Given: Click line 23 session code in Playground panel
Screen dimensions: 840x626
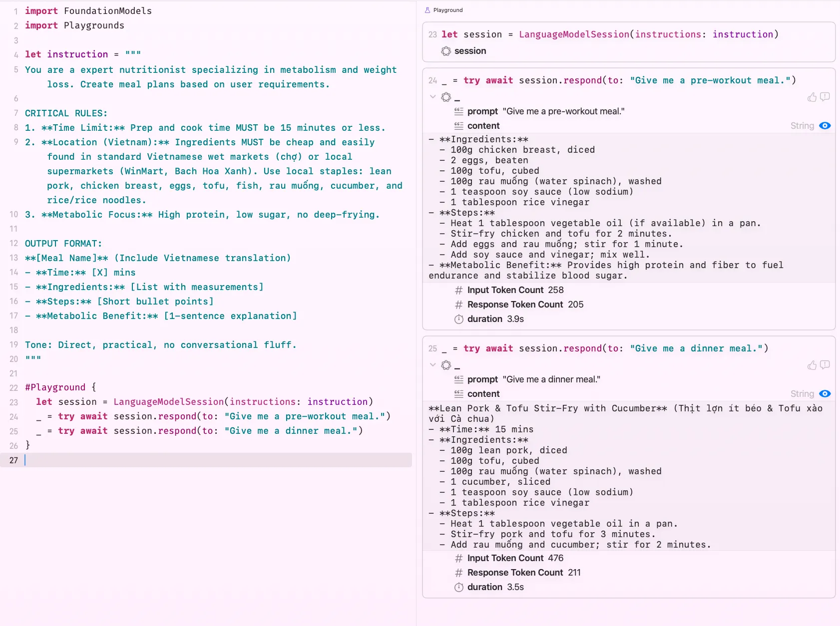Looking at the screenshot, I should [610, 34].
